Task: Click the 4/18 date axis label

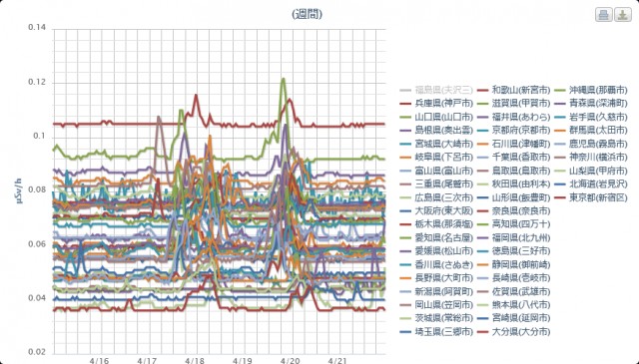Action: (195, 361)
